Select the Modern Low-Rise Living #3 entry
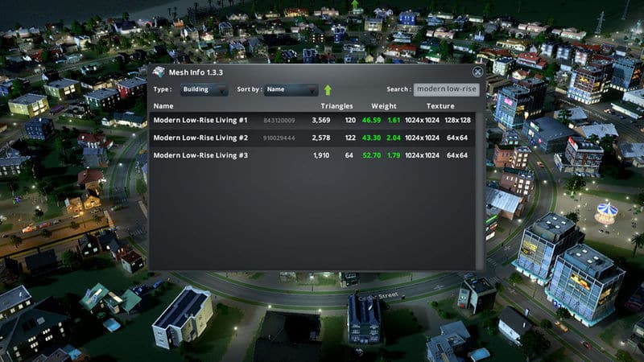Screen dimensions: 644x362 coord(200,155)
